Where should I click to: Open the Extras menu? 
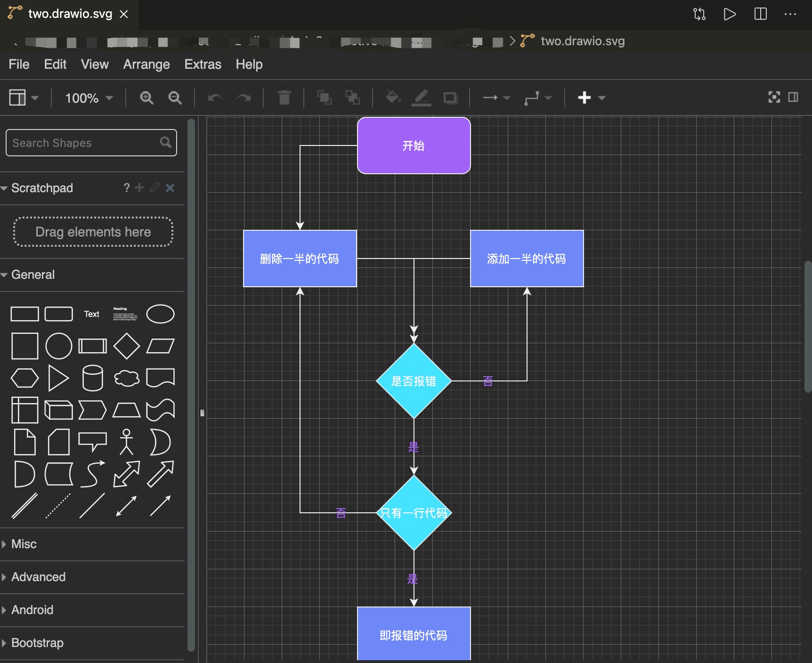tap(203, 64)
